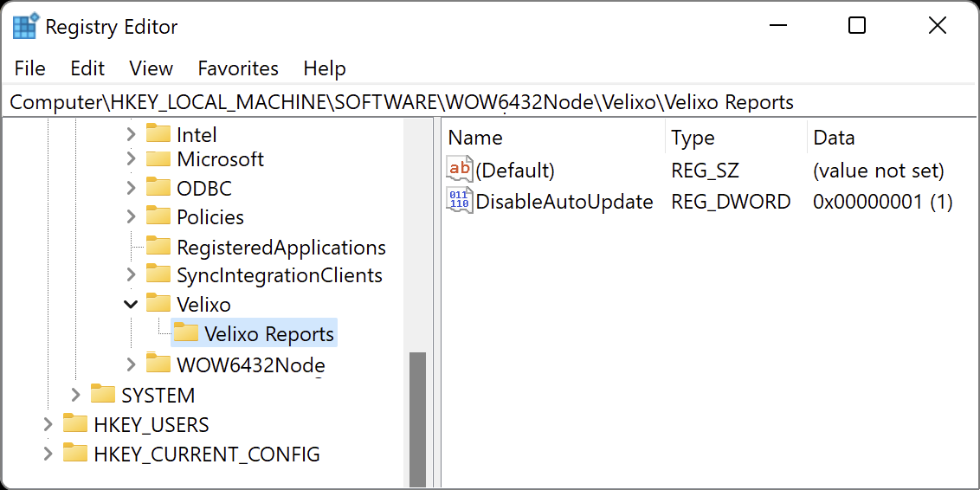Select the Policies key label
980x490 pixels.
(x=210, y=217)
